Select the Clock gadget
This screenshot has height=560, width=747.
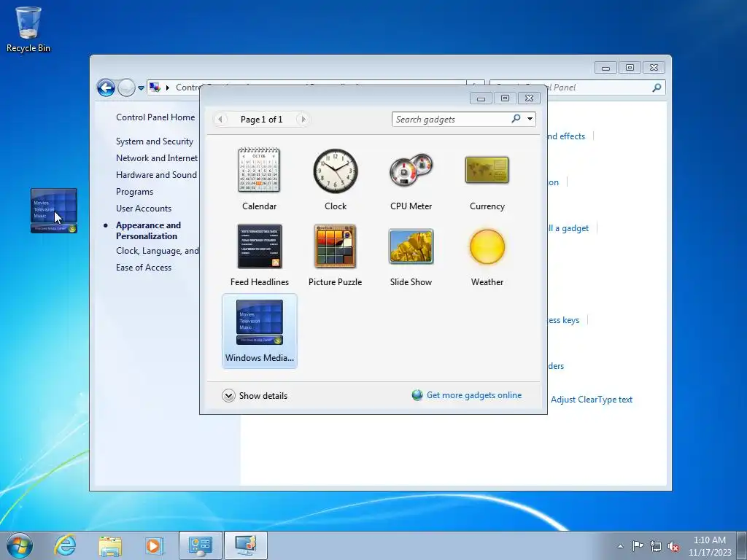pos(336,179)
